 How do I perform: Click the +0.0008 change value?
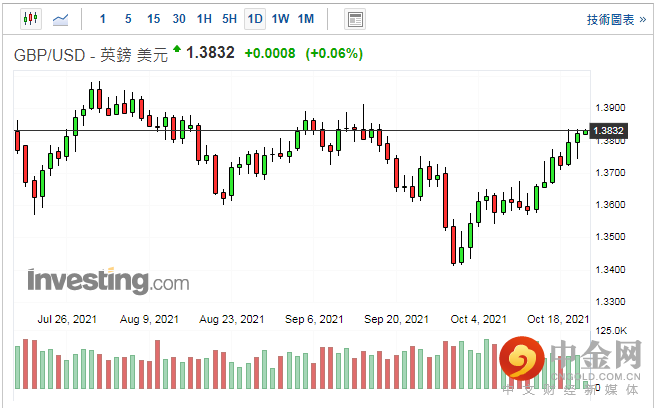click(x=270, y=54)
